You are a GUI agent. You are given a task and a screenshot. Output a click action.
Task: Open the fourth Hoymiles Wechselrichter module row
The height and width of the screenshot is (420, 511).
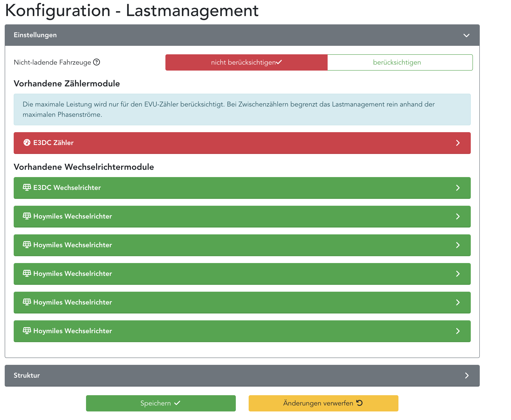pos(242,302)
